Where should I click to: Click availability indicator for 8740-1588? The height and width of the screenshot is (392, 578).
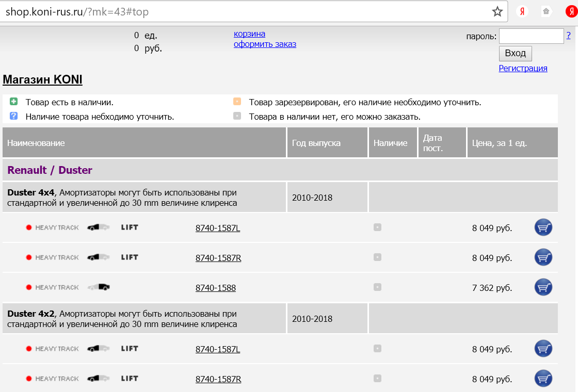377,287
